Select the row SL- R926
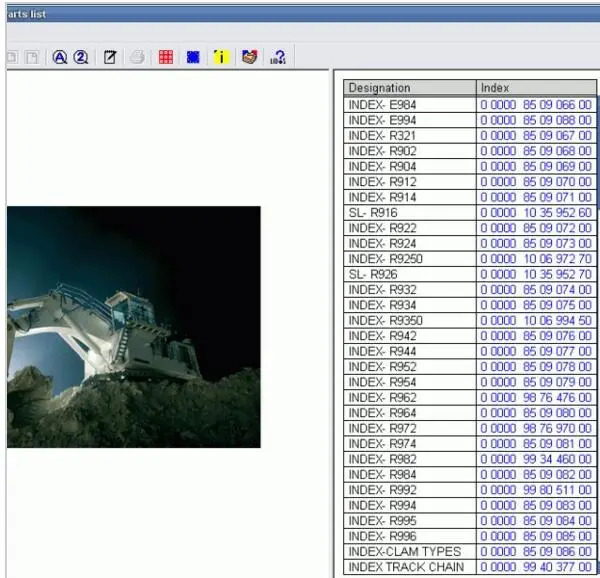 coord(470,274)
